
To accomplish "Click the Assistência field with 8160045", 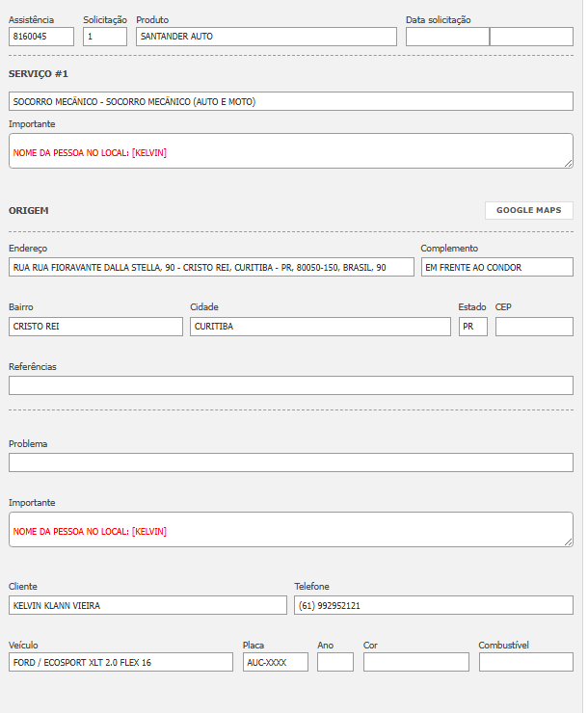I will click(x=41, y=37).
